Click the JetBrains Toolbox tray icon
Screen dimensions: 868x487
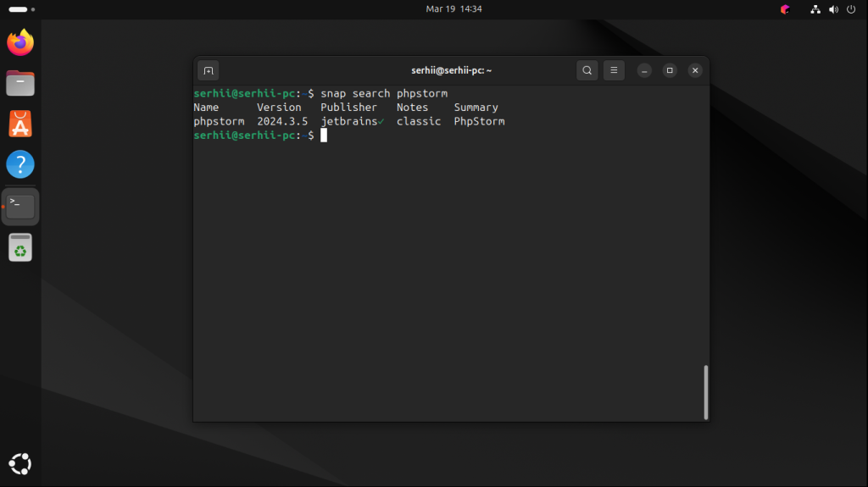point(784,9)
